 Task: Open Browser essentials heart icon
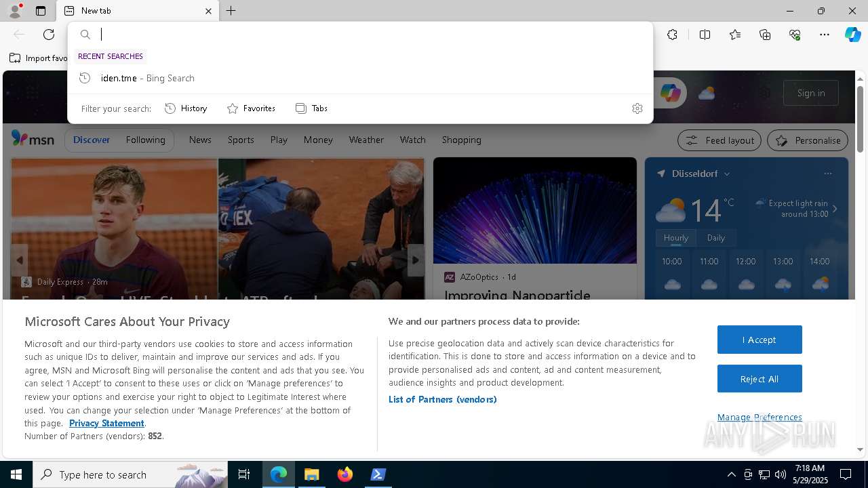[795, 35]
